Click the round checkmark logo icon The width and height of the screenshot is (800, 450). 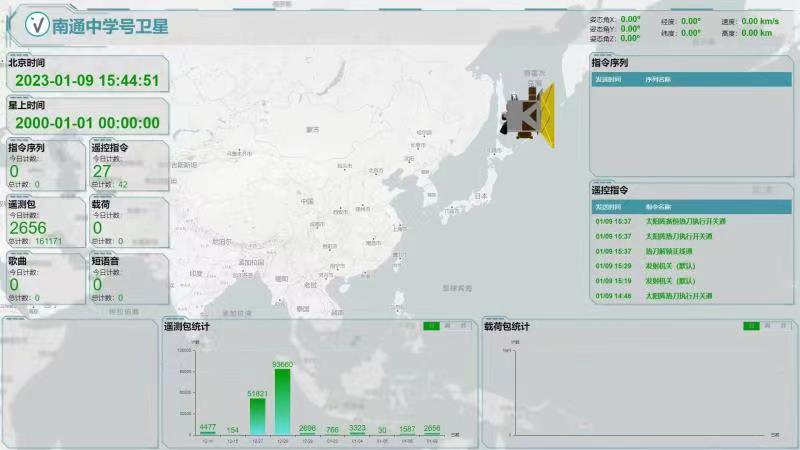tap(37, 25)
